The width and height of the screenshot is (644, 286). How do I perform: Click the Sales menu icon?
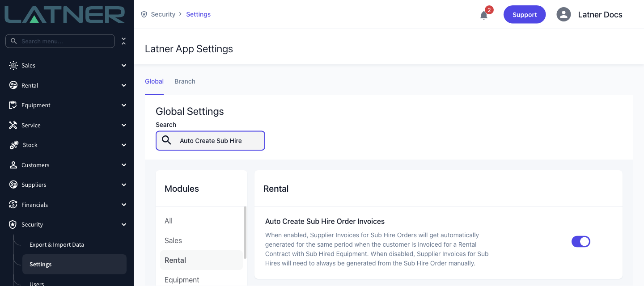[x=13, y=65]
